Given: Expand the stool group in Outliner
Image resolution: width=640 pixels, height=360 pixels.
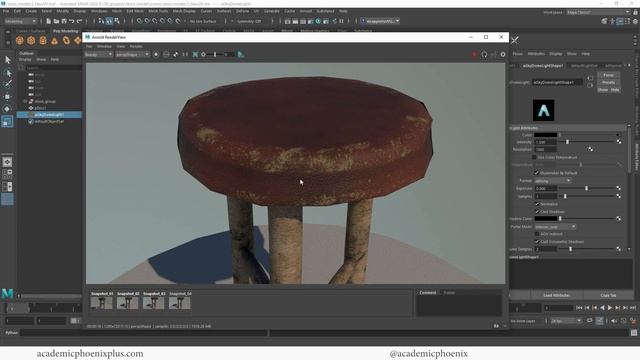Looking at the screenshot, I should pyautogui.click(x=25, y=101).
